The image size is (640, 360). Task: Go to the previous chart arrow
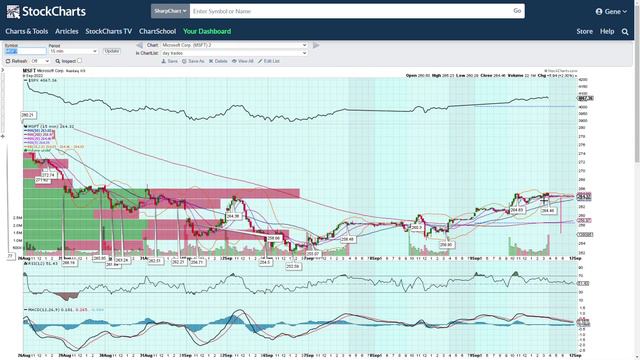click(x=140, y=45)
